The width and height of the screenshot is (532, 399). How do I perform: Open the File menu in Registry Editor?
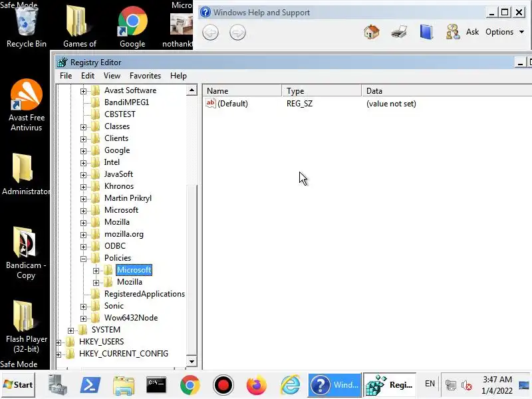point(66,76)
